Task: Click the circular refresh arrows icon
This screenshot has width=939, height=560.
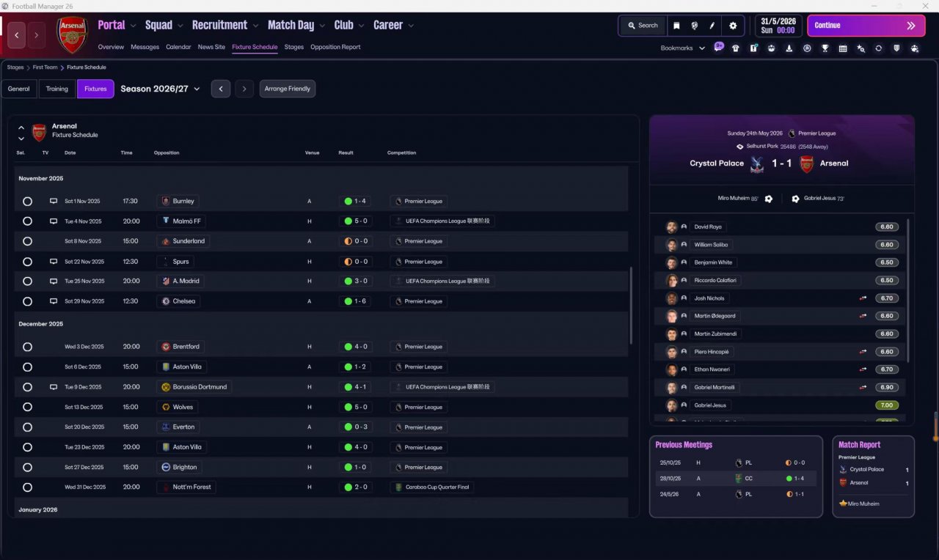Action: click(x=879, y=48)
